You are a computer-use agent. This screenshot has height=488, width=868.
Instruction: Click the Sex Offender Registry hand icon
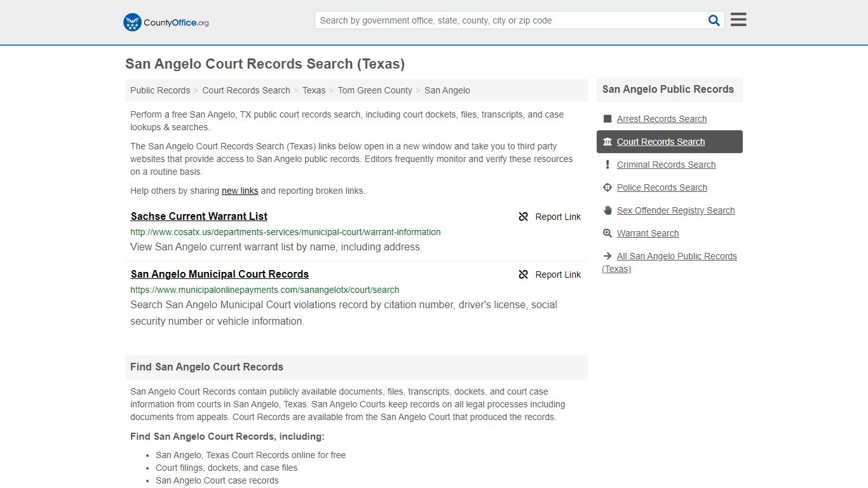pyautogui.click(x=607, y=210)
